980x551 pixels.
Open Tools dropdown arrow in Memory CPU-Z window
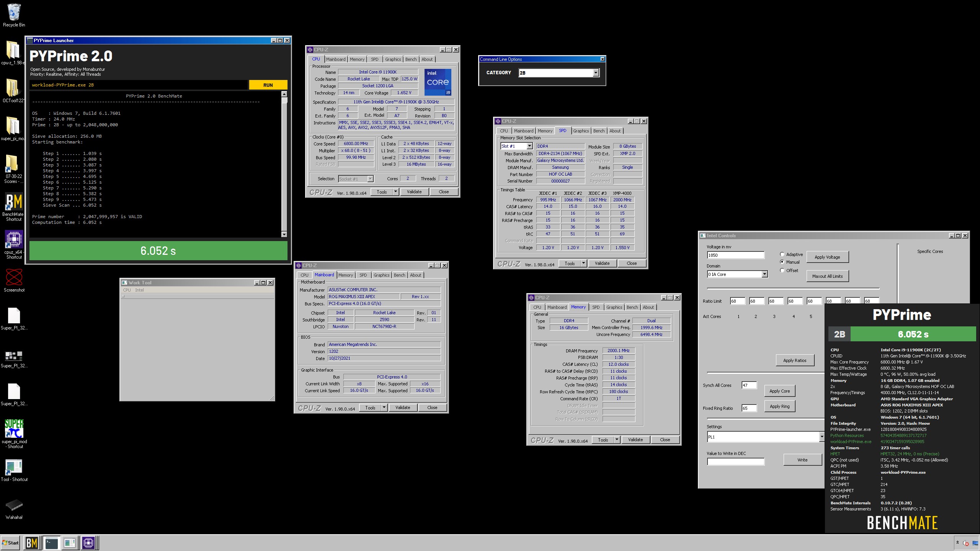click(x=617, y=440)
